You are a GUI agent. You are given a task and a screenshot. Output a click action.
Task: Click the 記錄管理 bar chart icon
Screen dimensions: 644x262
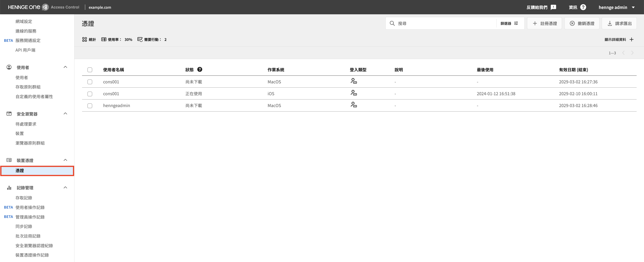(9, 188)
